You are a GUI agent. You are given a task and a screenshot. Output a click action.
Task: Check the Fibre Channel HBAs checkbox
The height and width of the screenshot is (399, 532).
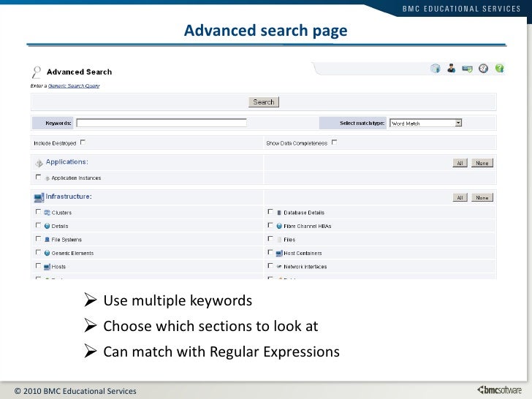point(270,225)
